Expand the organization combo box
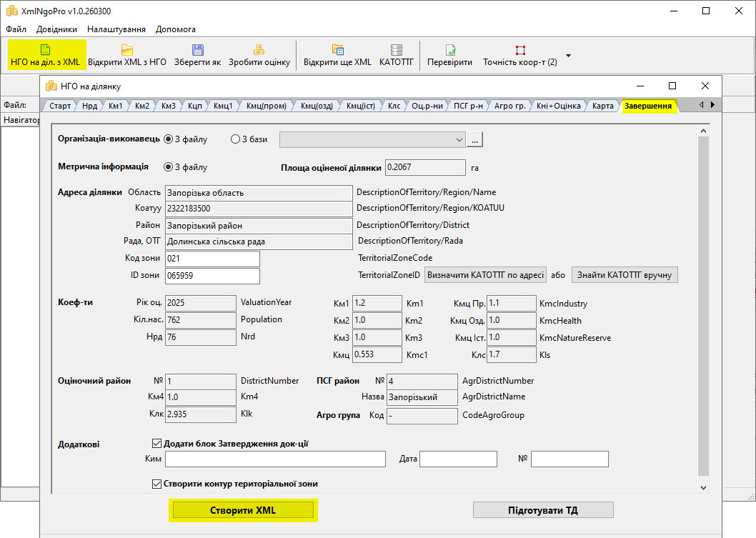 tap(459, 139)
